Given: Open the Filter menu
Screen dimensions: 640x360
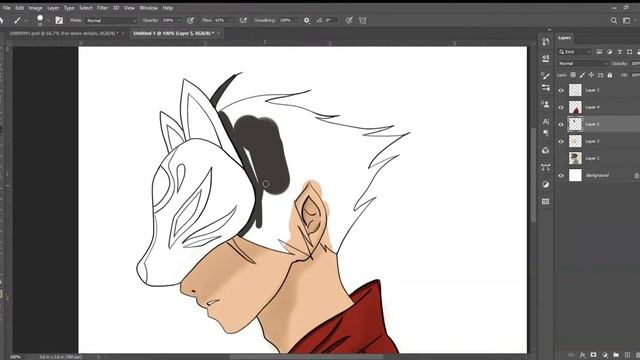Looking at the screenshot, I should pyautogui.click(x=102, y=8).
